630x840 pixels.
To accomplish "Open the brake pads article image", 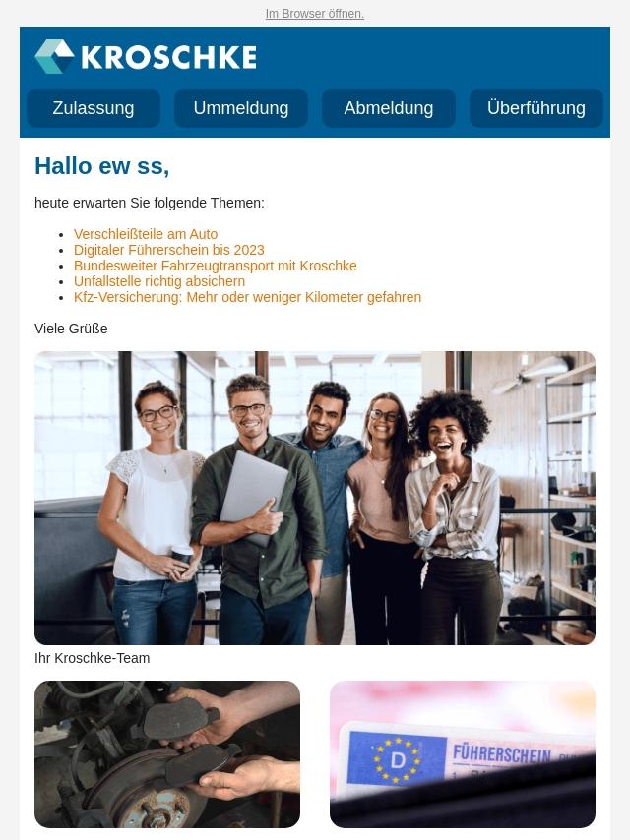I will tap(167, 754).
